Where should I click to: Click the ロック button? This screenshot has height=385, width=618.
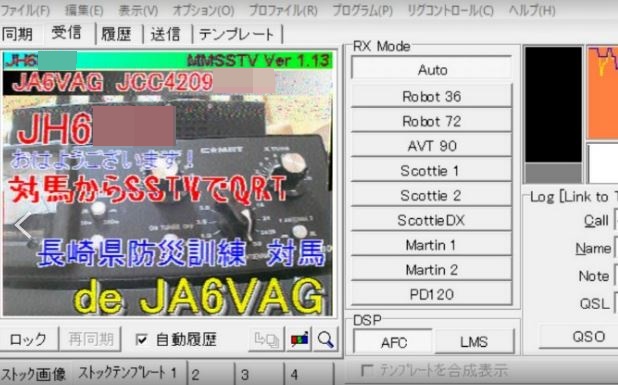28,339
